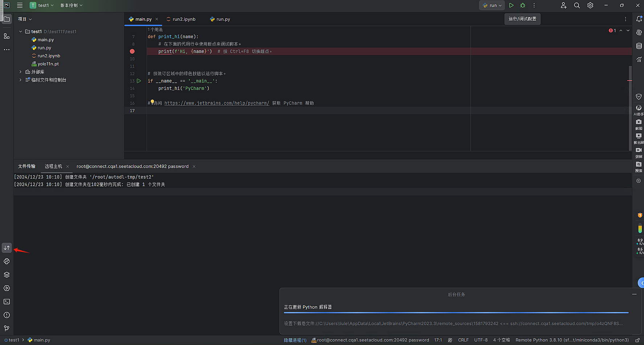Switch to the run.py editor tab

[220, 19]
